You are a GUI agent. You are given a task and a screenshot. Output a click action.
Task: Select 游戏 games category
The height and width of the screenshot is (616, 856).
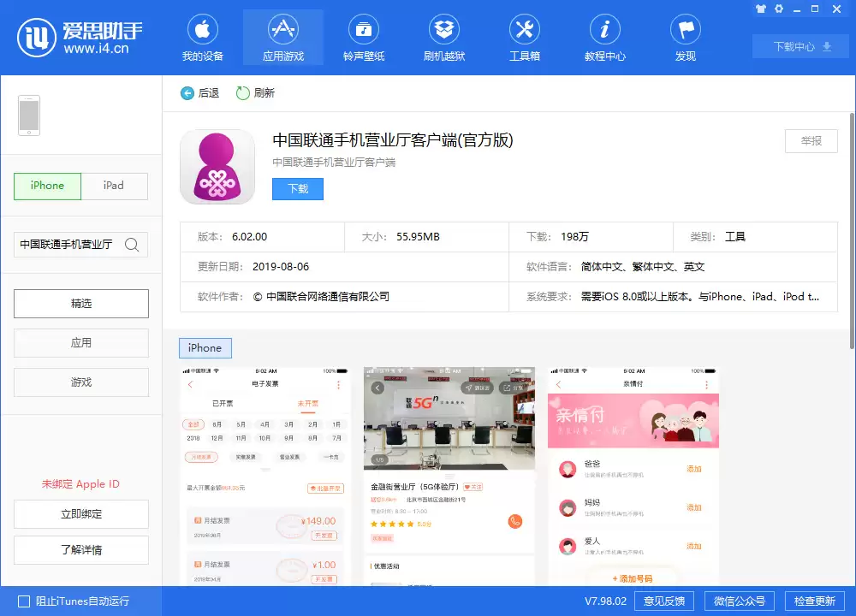click(x=80, y=382)
